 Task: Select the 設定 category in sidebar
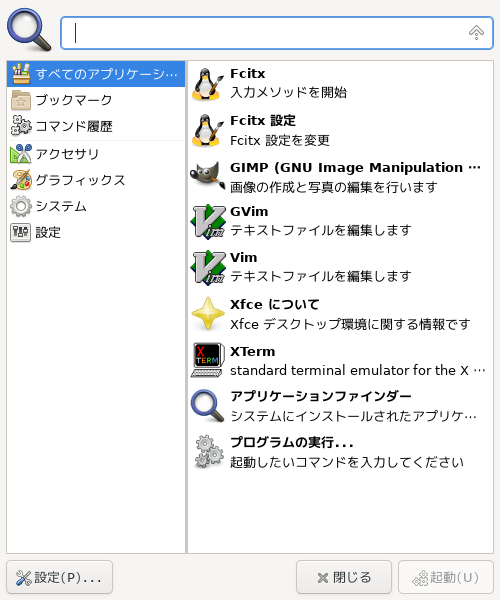coord(96,232)
